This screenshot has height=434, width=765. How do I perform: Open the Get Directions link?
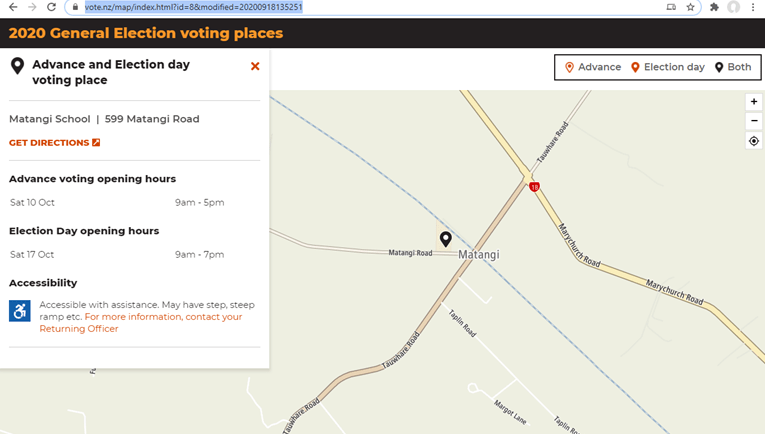pyautogui.click(x=54, y=143)
